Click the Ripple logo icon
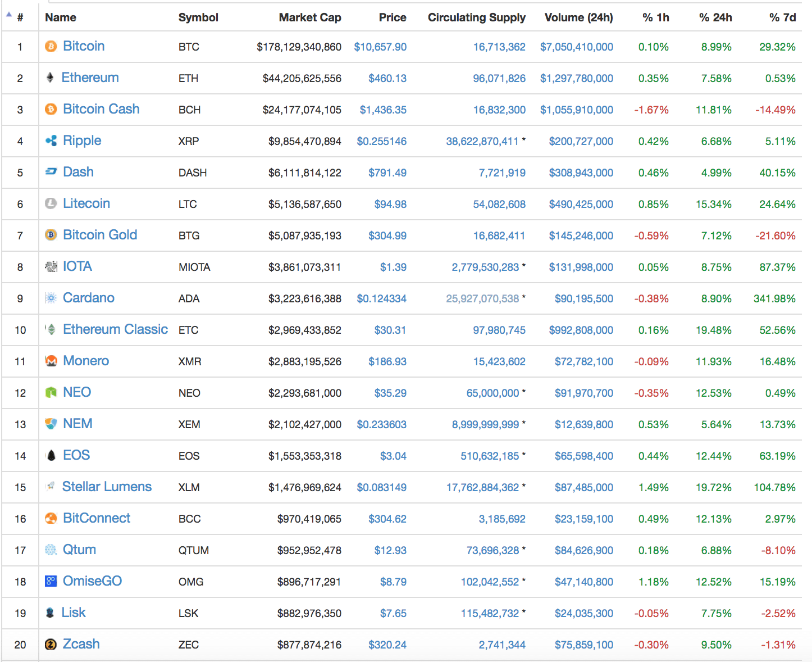The width and height of the screenshot is (812, 662). (x=51, y=141)
